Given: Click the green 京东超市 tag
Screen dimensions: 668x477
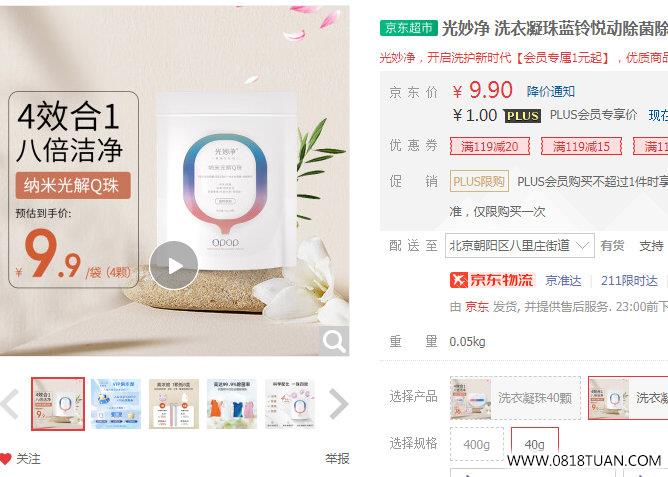Looking at the screenshot, I should (409, 28).
